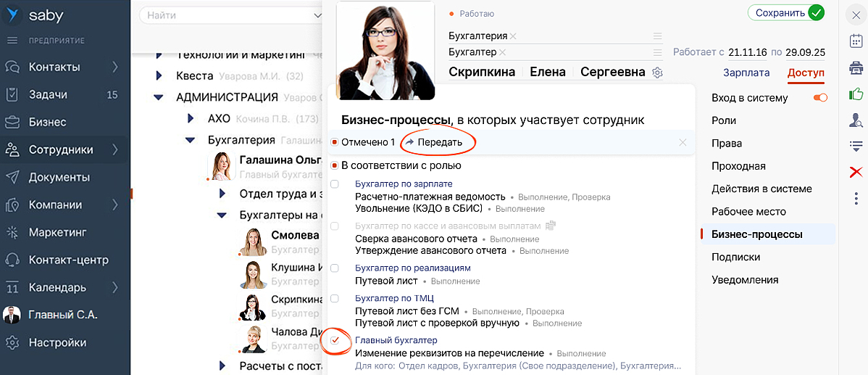Viewport: 868px width, 375px height.
Task: Click the gear icon beside Сергеевна
Action: (657, 73)
